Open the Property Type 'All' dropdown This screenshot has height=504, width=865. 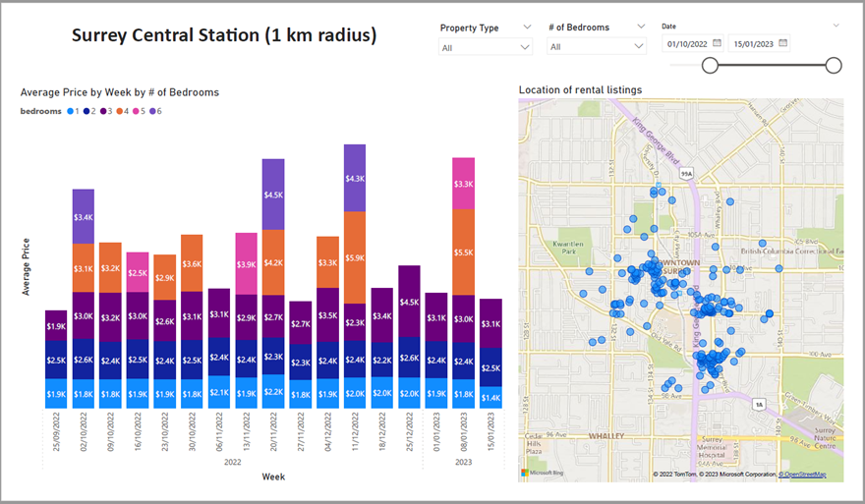pos(486,47)
